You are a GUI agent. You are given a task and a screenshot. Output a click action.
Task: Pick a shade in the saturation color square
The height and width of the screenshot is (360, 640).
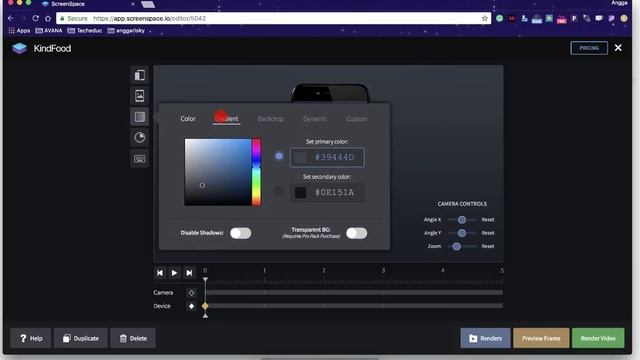coord(218,172)
